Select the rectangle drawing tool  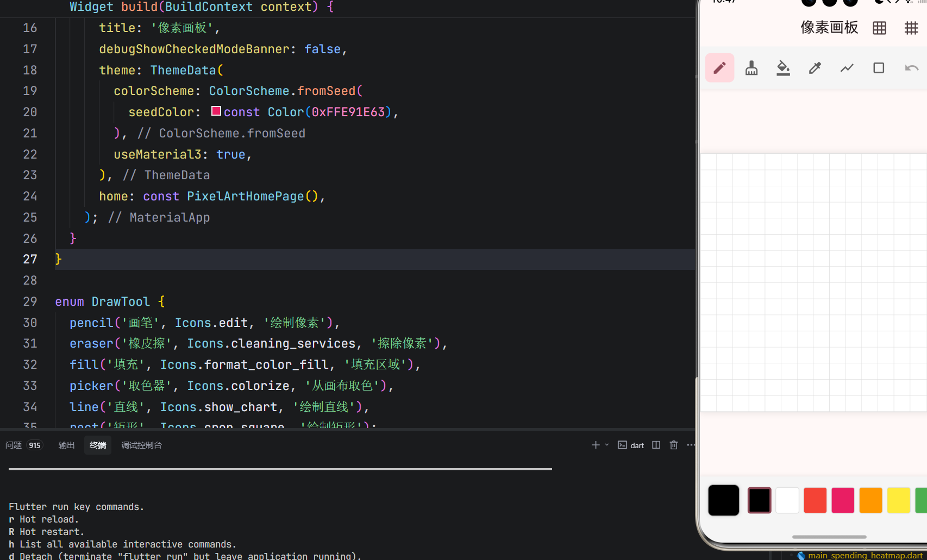click(879, 68)
